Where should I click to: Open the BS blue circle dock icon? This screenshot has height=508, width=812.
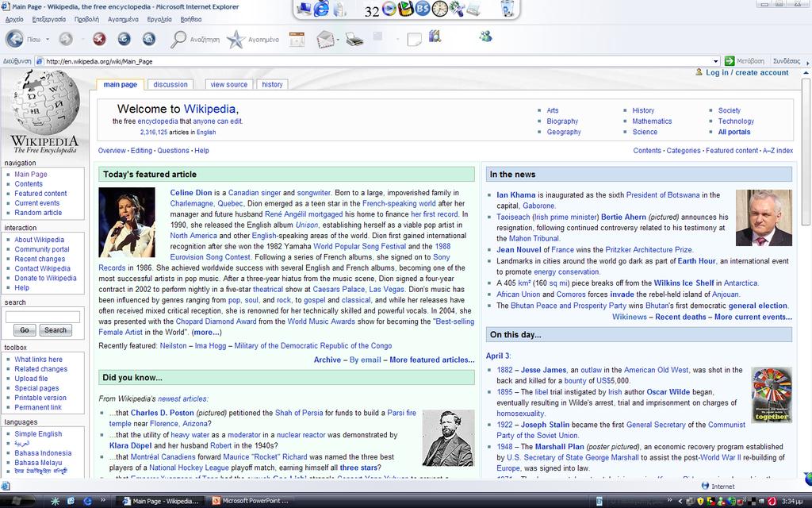click(423, 9)
